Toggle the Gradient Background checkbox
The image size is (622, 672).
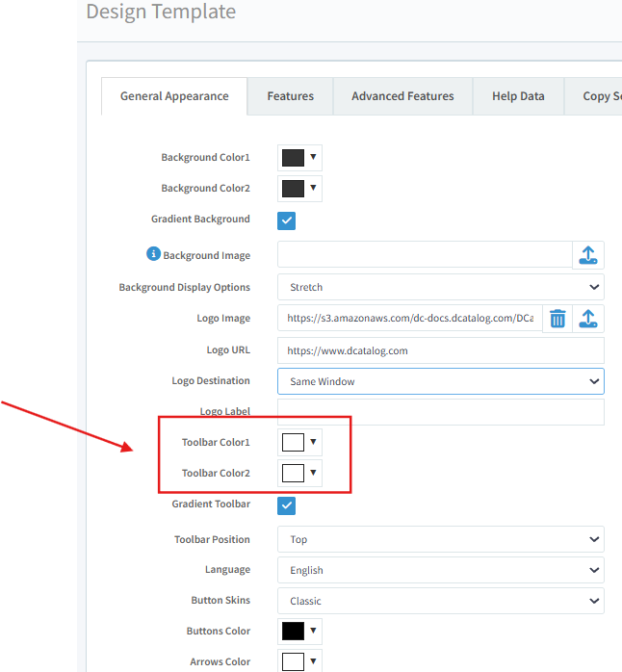tap(287, 220)
